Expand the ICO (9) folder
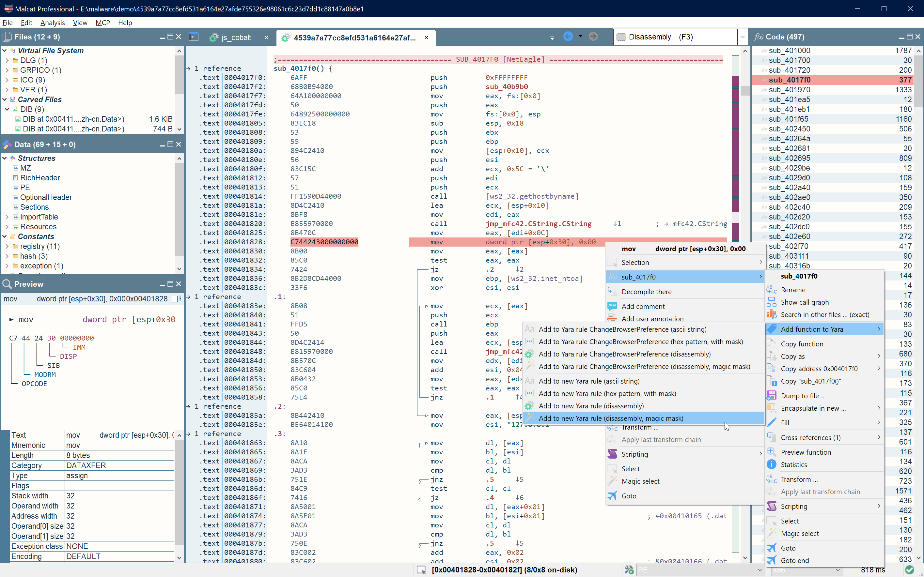This screenshot has width=924, height=577. pyautogui.click(x=7, y=80)
